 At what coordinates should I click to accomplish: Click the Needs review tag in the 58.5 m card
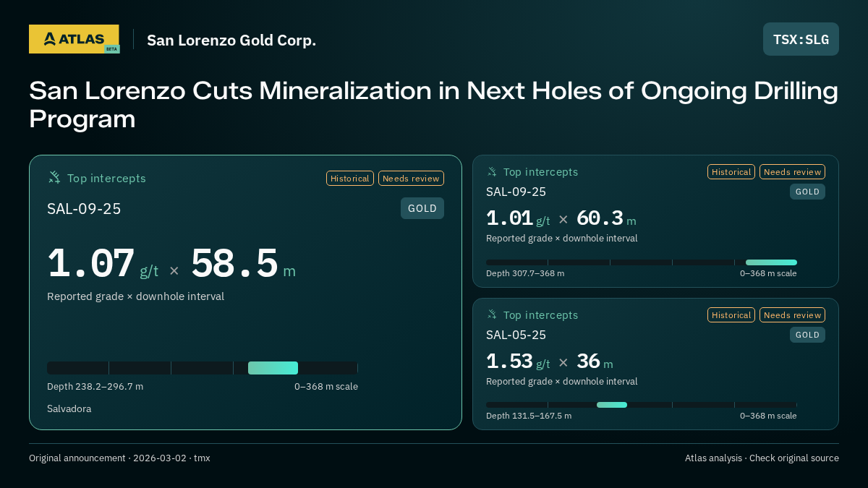click(411, 179)
